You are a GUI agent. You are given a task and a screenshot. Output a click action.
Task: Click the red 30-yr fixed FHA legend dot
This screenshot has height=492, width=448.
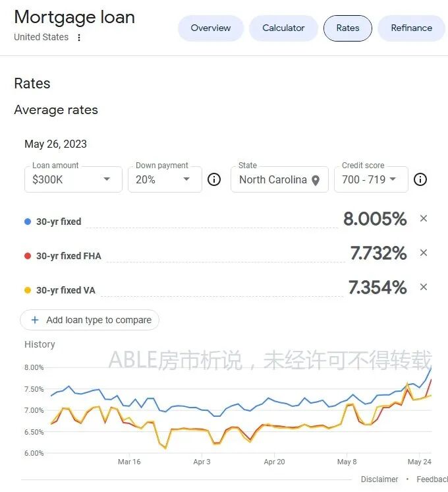(x=28, y=256)
